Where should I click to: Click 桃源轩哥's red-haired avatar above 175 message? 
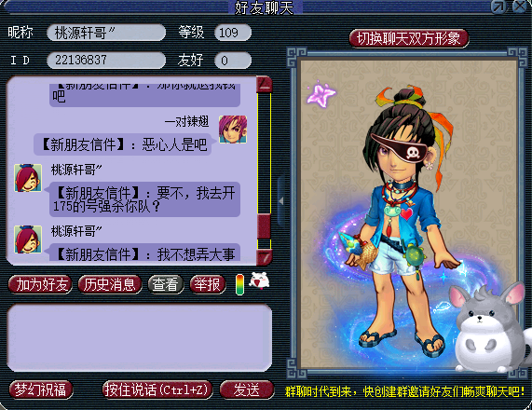28,178
